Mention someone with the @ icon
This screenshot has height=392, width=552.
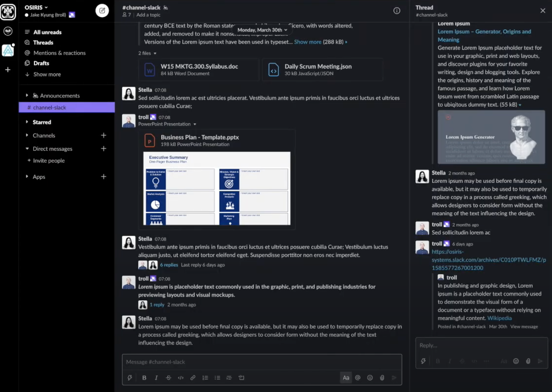click(x=358, y=378)
